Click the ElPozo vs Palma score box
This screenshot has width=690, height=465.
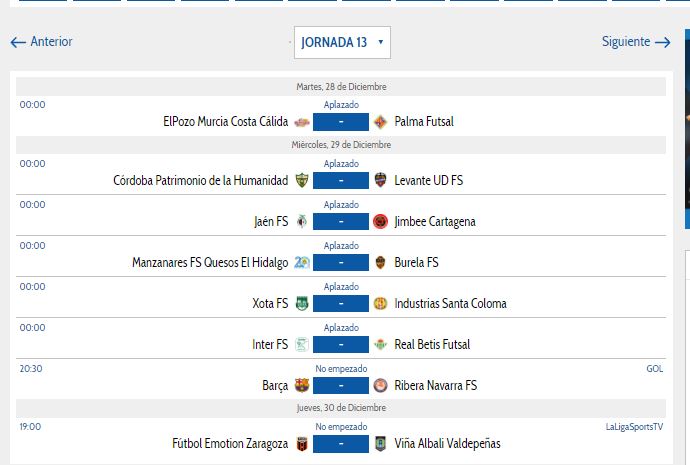(x=341, y=122)
